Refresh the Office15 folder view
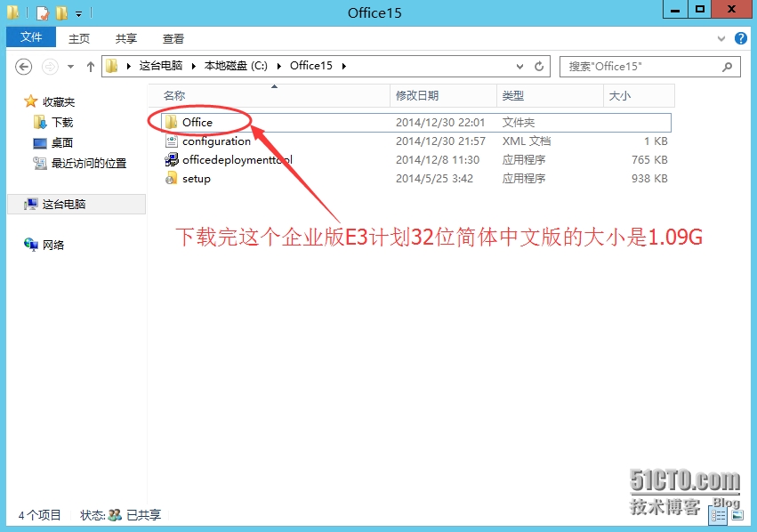The width and height of the screenshot is (757, 532). click(x=540, y=66)
